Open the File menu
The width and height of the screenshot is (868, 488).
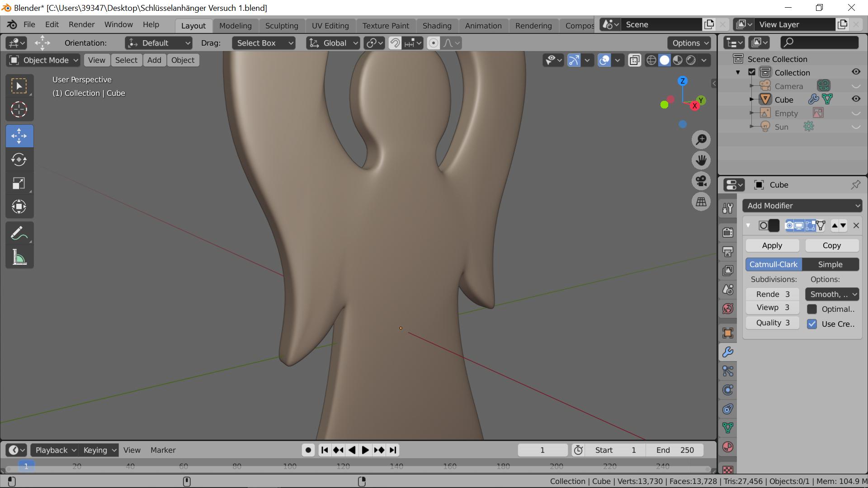[x=29, y=24]
